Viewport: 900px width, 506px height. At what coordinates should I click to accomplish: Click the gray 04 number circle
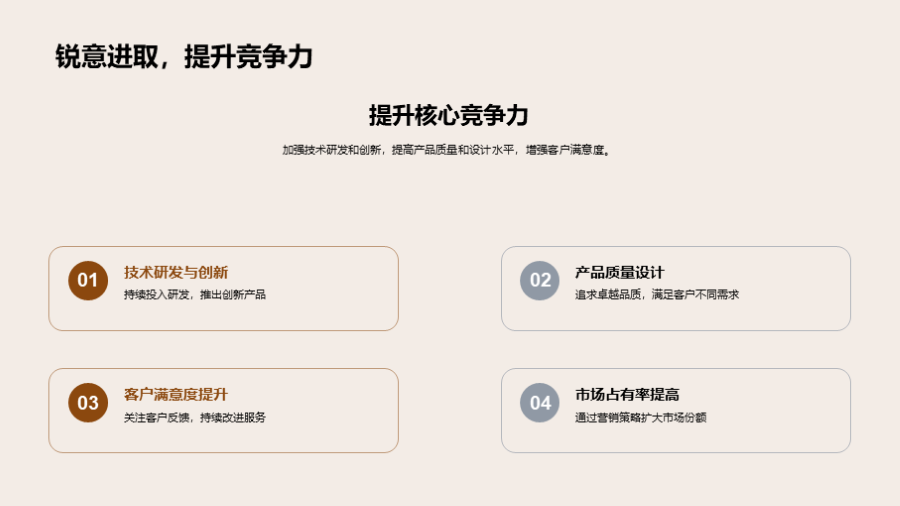[x=540, y=403]
